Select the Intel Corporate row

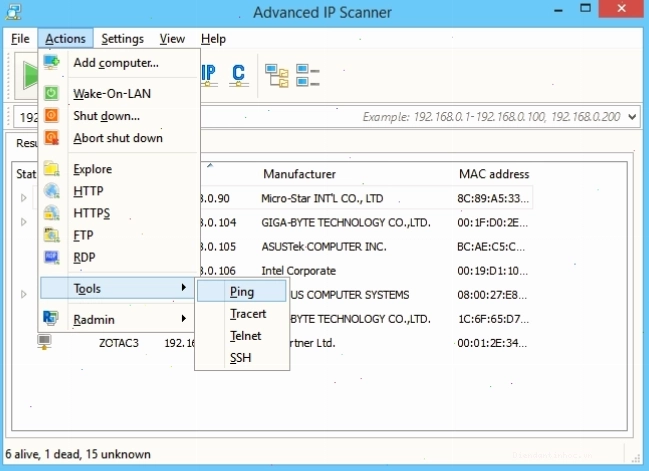[298, 271]
